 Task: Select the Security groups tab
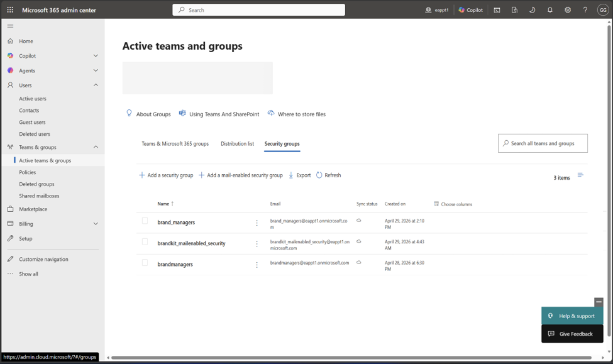(282, 144)
